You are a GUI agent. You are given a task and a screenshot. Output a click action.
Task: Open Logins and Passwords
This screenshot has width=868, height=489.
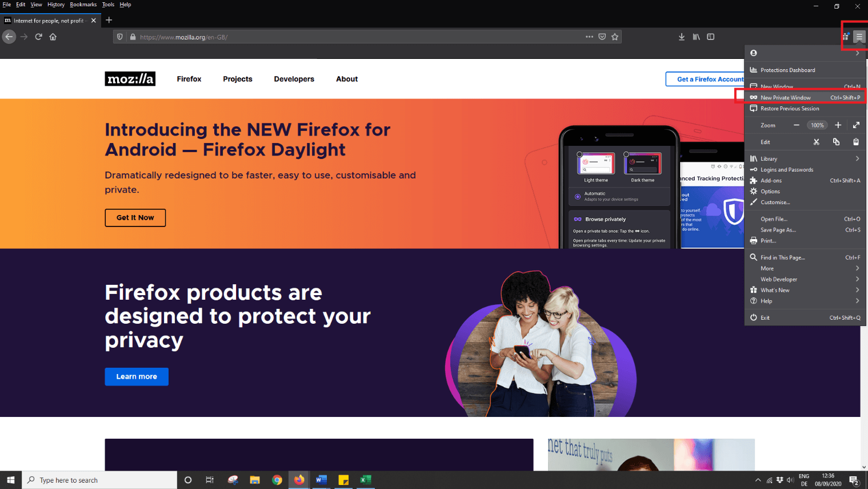(805, 170)
